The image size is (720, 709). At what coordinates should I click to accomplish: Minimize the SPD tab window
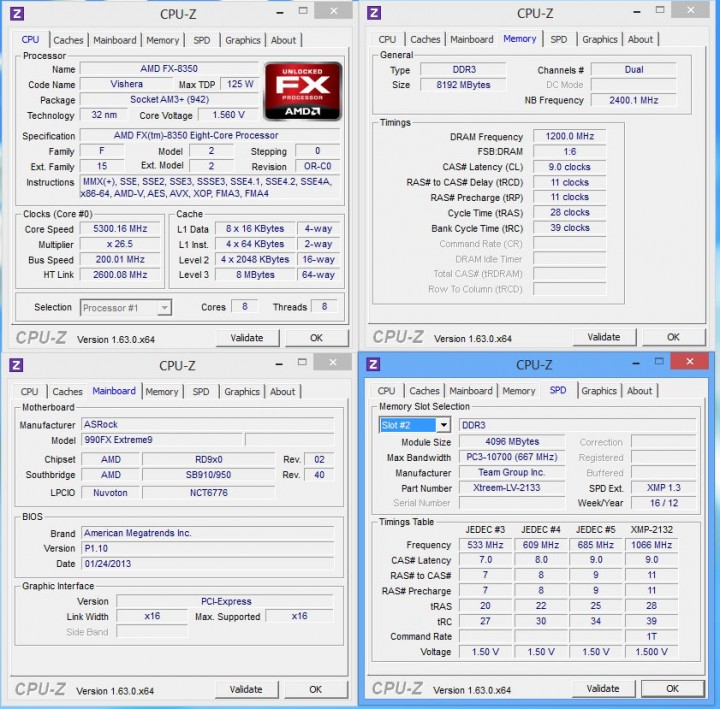(x=636, y=364)
